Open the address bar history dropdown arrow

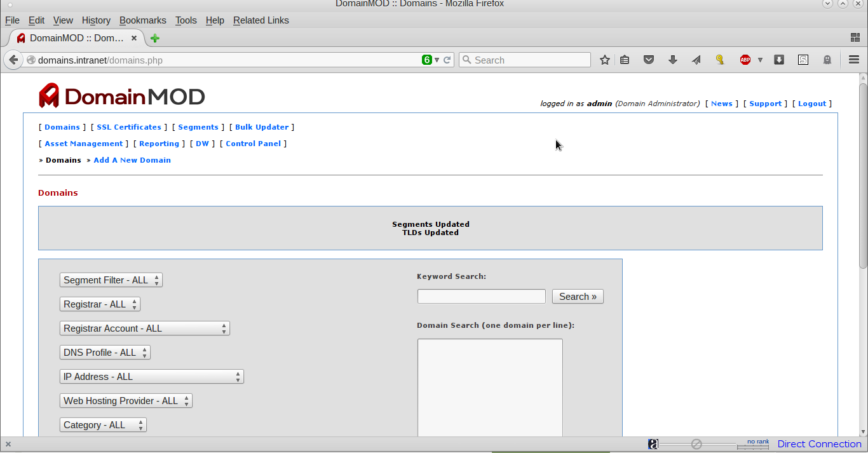437,60
